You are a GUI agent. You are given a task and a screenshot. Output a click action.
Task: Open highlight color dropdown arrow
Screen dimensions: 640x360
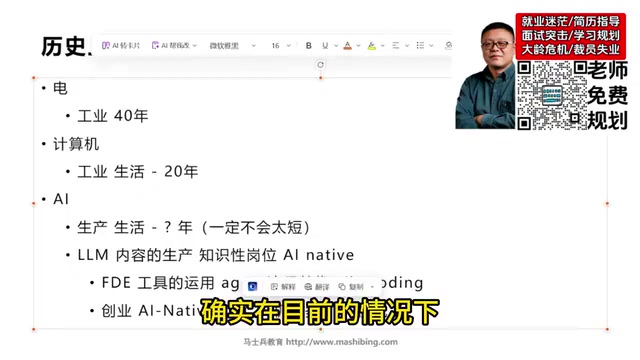pos(382,46)
